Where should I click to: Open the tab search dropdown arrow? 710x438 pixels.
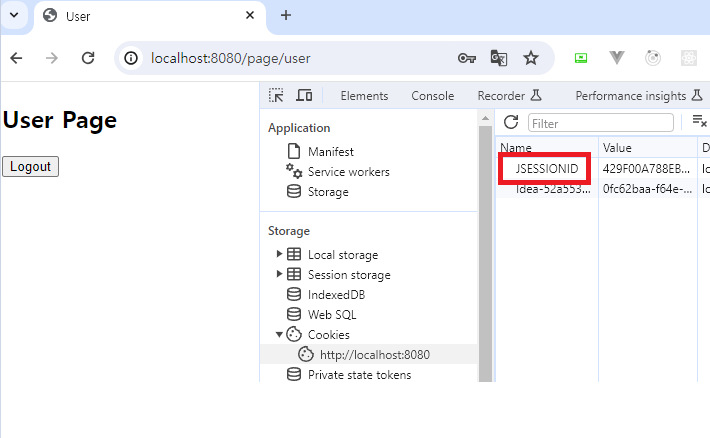pos(14,15)
